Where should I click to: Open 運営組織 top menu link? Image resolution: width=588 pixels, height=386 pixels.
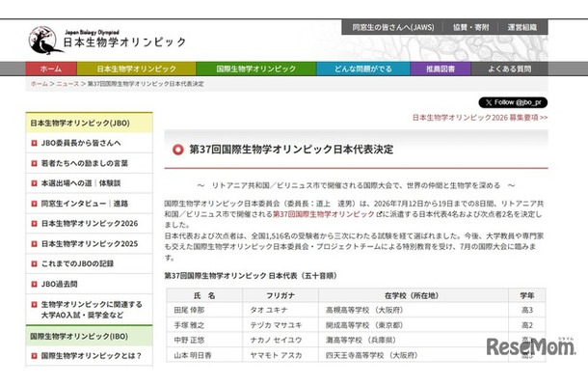pyautogui.click(x=522, y=27)
